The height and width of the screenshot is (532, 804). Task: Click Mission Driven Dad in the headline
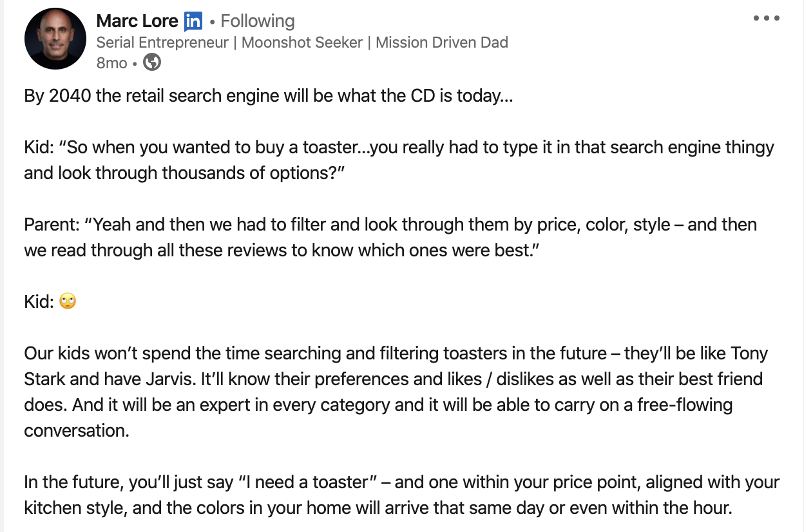pos(442,43)
